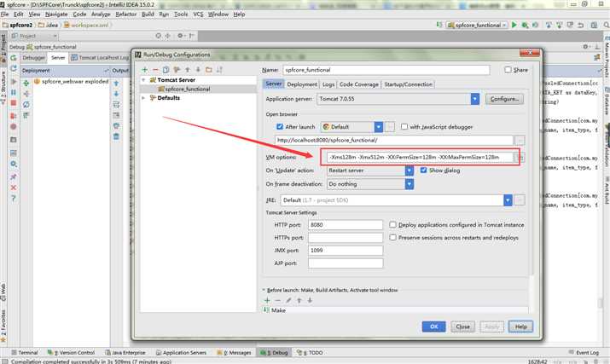
Task: Click the Close button in dialog
Action: 463,326
